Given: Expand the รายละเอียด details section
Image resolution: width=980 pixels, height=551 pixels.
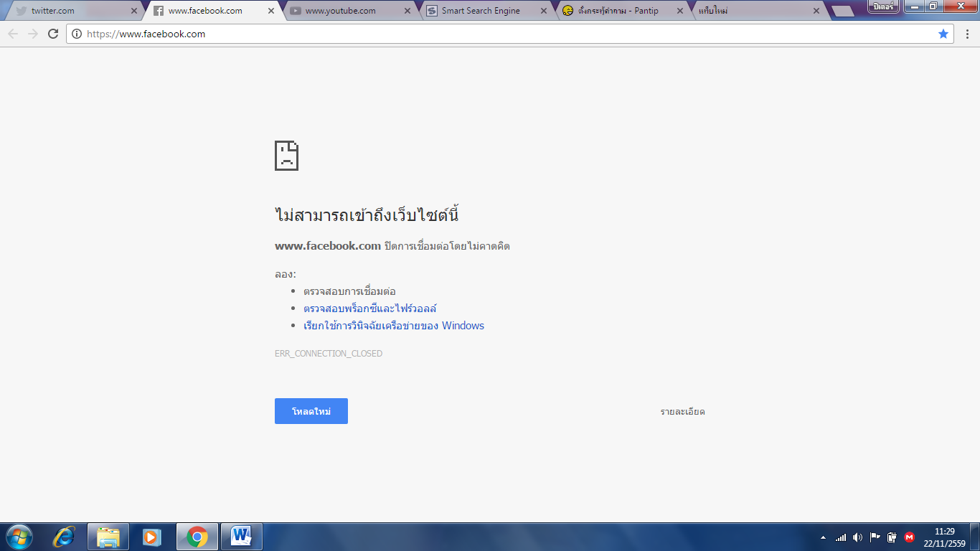Looking at the screenshot, I should click(682, 412).
